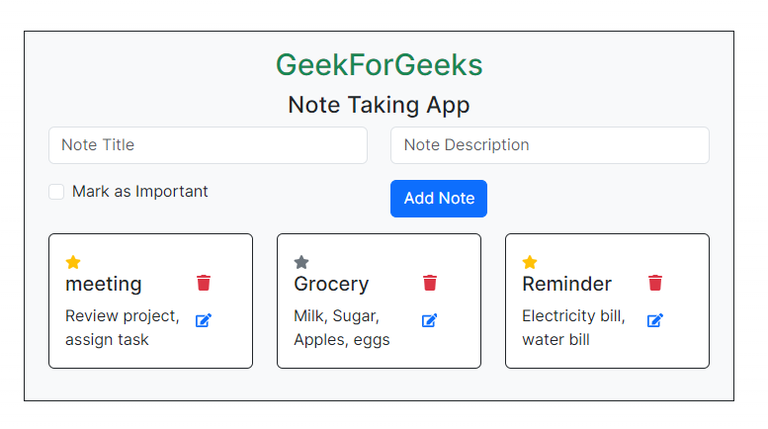The height and width of the screenshot is (429, 768).
Task: Click the Mark as Important label text
Action: (140, 192)
